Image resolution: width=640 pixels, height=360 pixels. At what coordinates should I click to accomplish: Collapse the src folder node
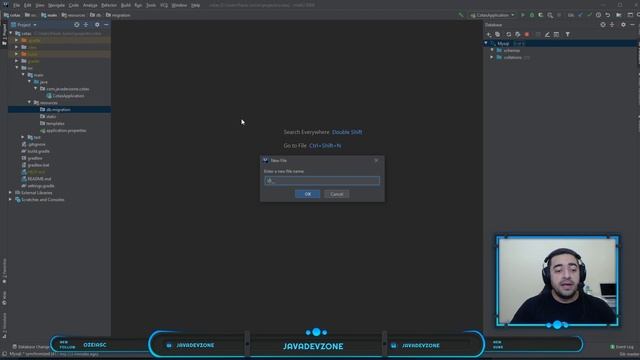point(17,68)
